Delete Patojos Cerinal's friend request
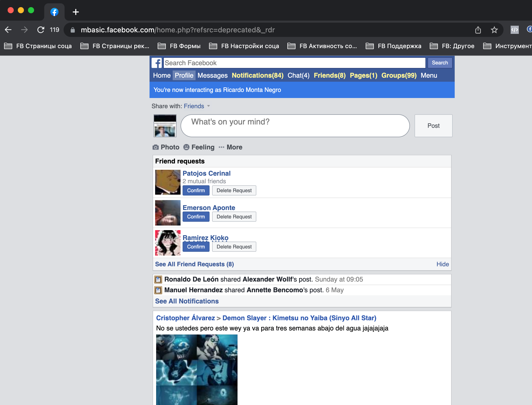This screenshot has height=405, width=532. [234, 190]
